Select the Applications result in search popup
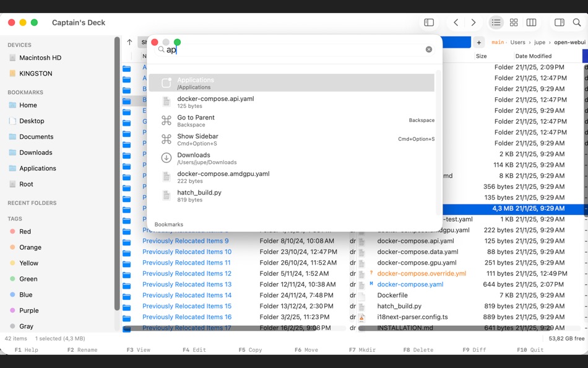Viewport: 588px width, 368px height. coord(292,83)
